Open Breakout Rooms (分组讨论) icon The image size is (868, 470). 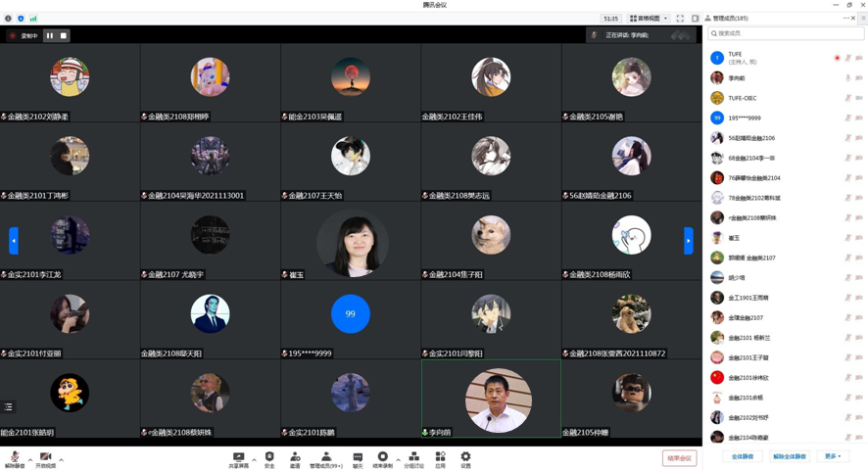(x=413, y=458)
